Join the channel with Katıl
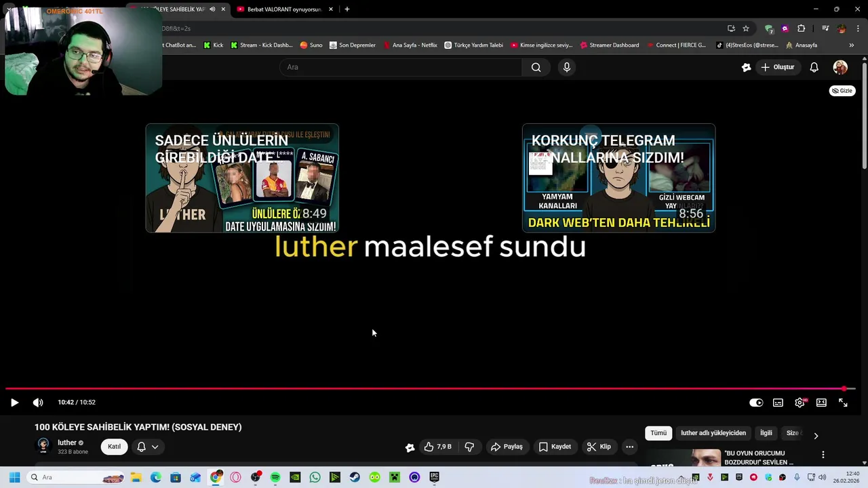Viewport: 868px width, 488px height. click(114, 447)
